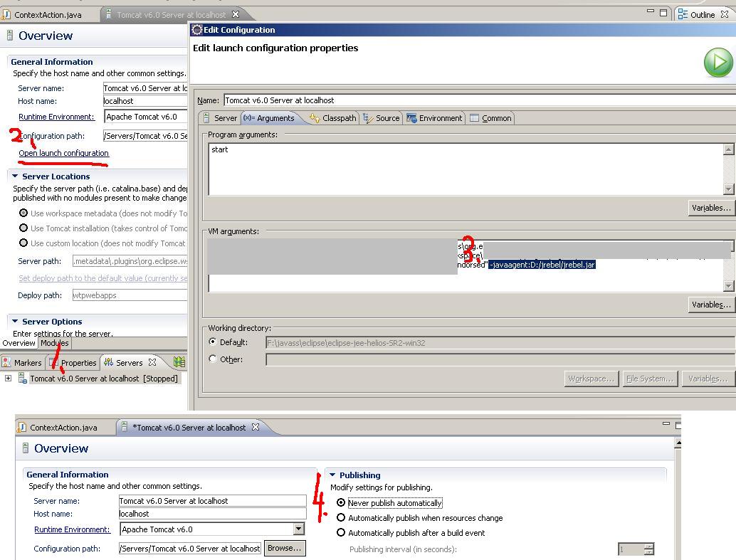
Task: Focus the Program arguments text area
Action: click(x=466, y=169)
